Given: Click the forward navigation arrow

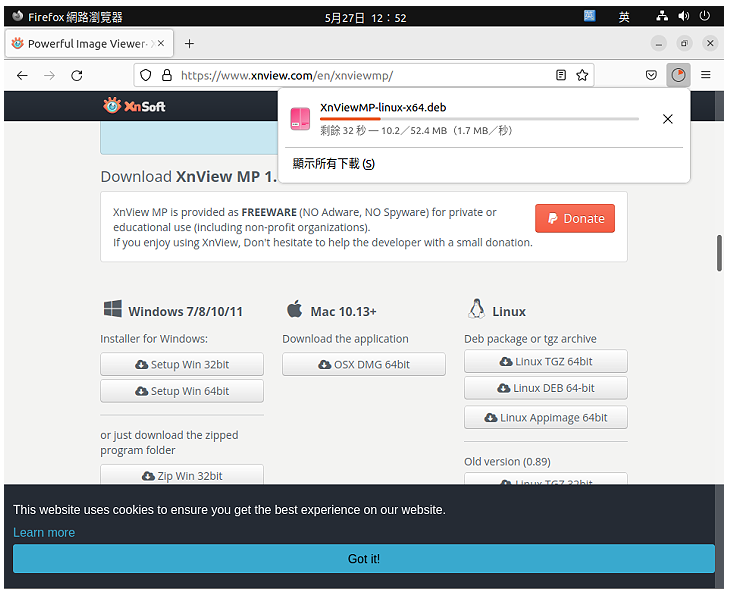Looking at the screenshot, I should 49,75.
